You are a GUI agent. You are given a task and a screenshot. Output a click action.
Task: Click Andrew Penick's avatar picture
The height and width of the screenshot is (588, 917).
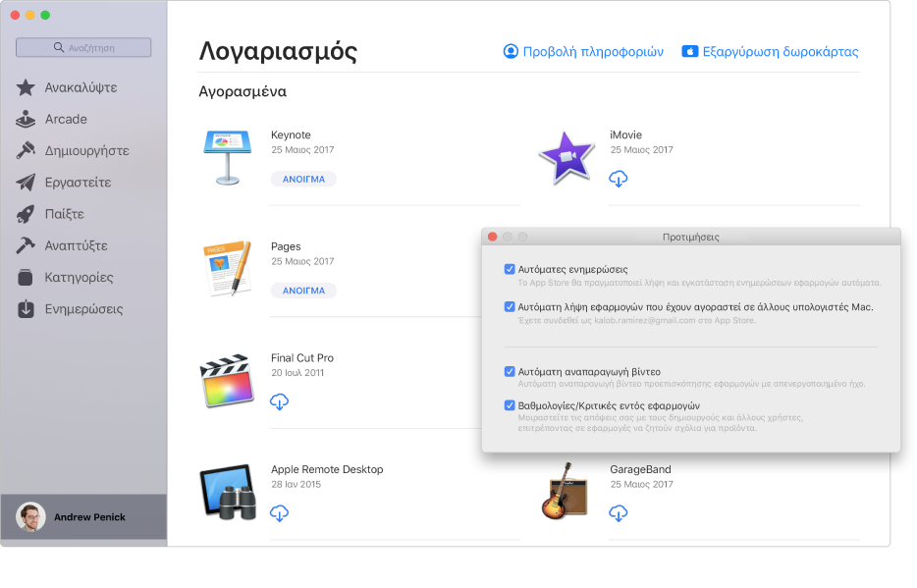(30, 517)
